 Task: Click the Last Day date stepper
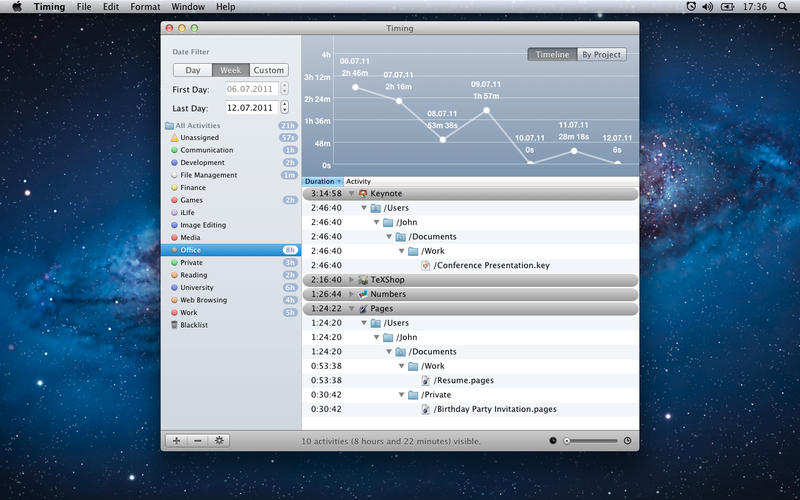(x=285, y=107)
